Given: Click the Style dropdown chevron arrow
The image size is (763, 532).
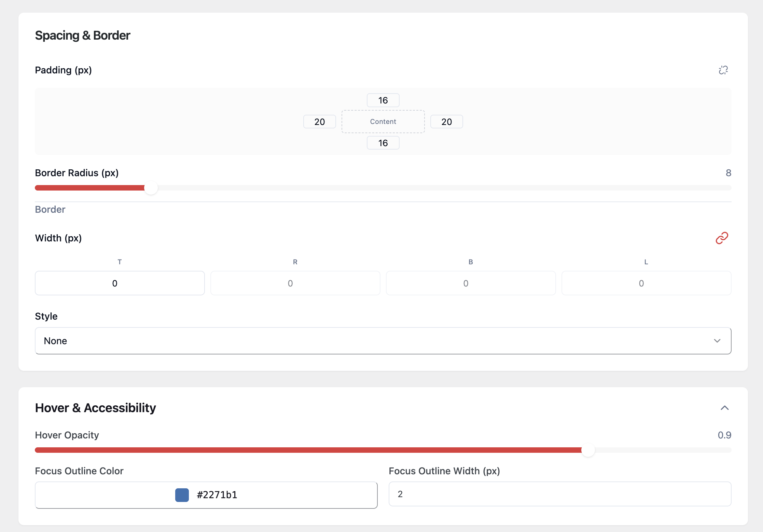Looking at the screenshot, I should 717,341.
